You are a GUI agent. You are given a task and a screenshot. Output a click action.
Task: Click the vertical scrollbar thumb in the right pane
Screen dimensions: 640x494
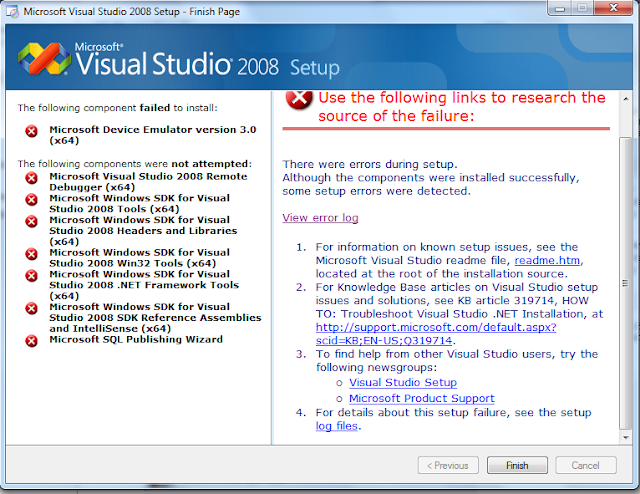pos(626,283)
